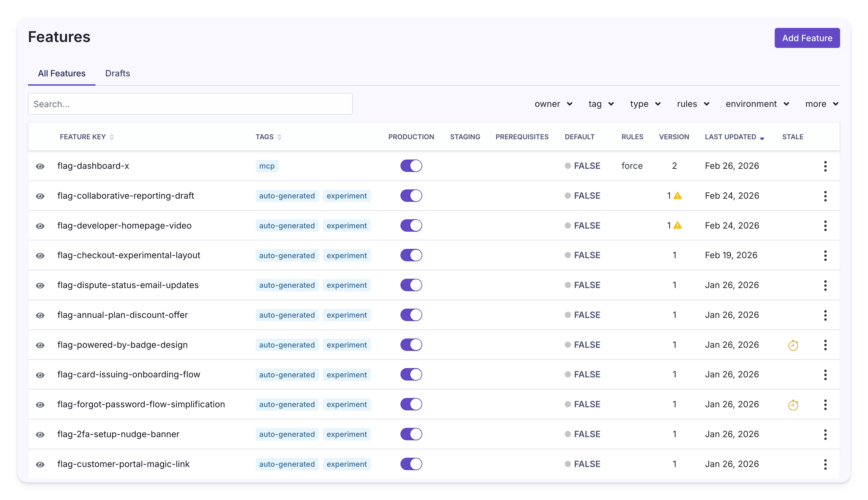
Task: Click the eye icon beside flag-collaborative-reporting-draft
Action: coord(40,196)
